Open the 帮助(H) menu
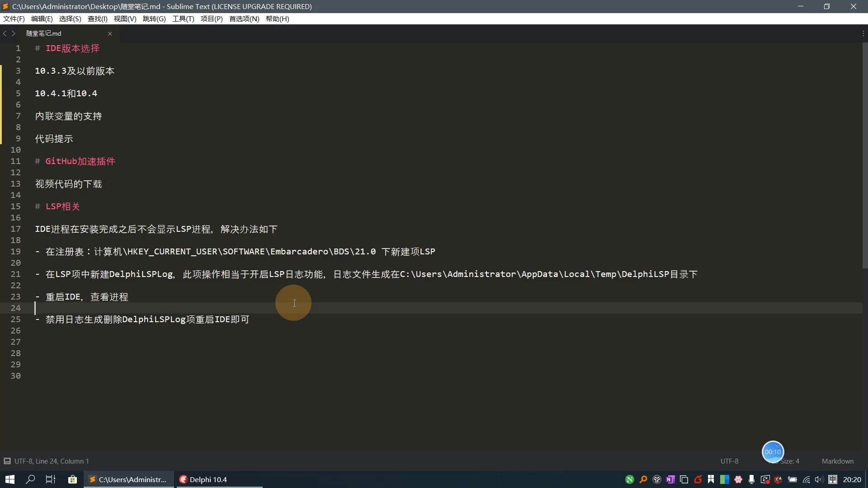The width and height of the screenshot is (868, 488). [278, 19]
